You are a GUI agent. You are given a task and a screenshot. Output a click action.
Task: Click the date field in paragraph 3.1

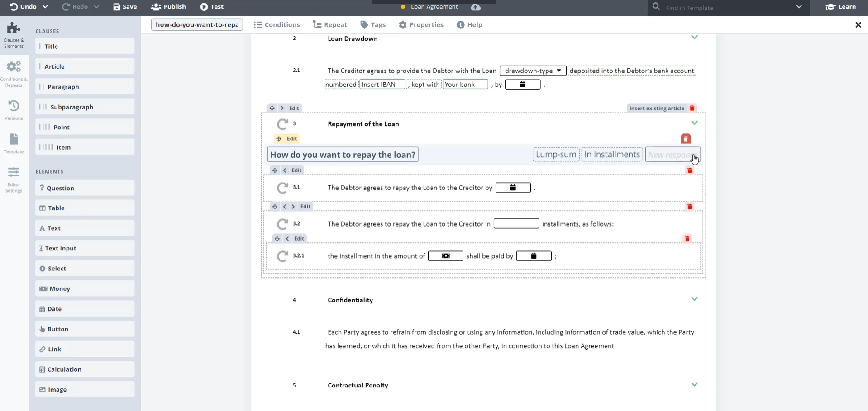coord(513,188)
